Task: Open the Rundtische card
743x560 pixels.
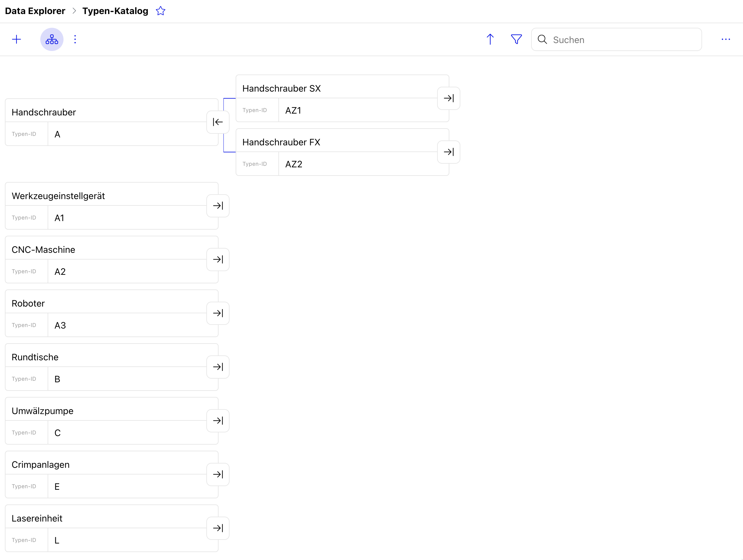Action: coord(111,367)
